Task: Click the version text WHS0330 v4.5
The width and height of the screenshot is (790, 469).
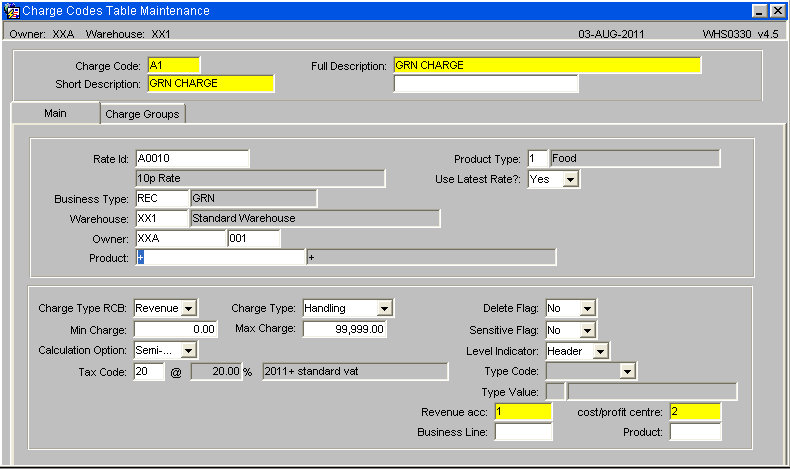Action: tap(741, 34)
